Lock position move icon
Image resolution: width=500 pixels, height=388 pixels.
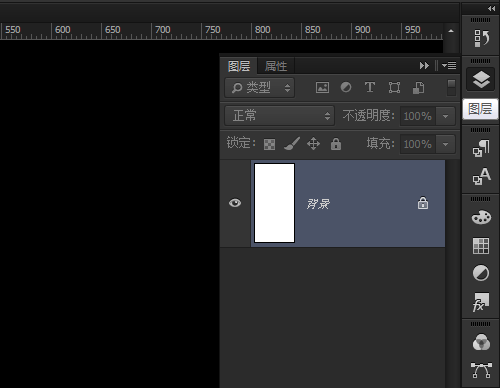(313, 144)
